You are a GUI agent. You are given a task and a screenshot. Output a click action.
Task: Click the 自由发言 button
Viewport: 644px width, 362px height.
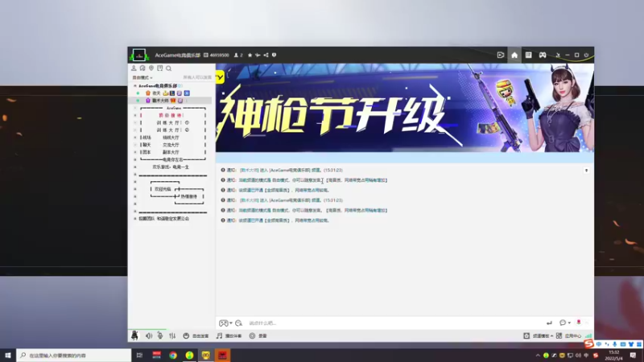coord(196,335)
